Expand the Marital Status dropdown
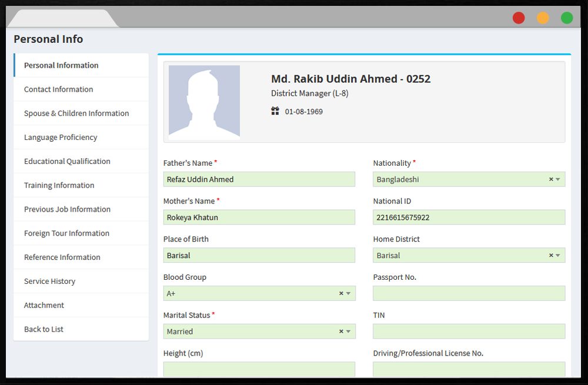 coord(348,332)
